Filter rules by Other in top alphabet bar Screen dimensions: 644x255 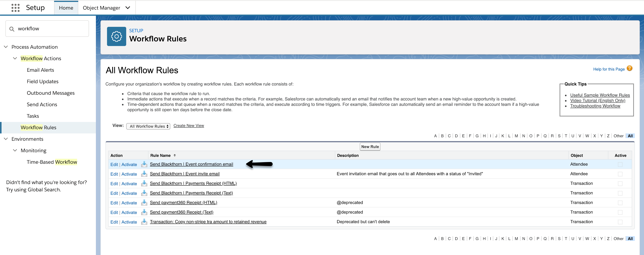coord(618,136)
